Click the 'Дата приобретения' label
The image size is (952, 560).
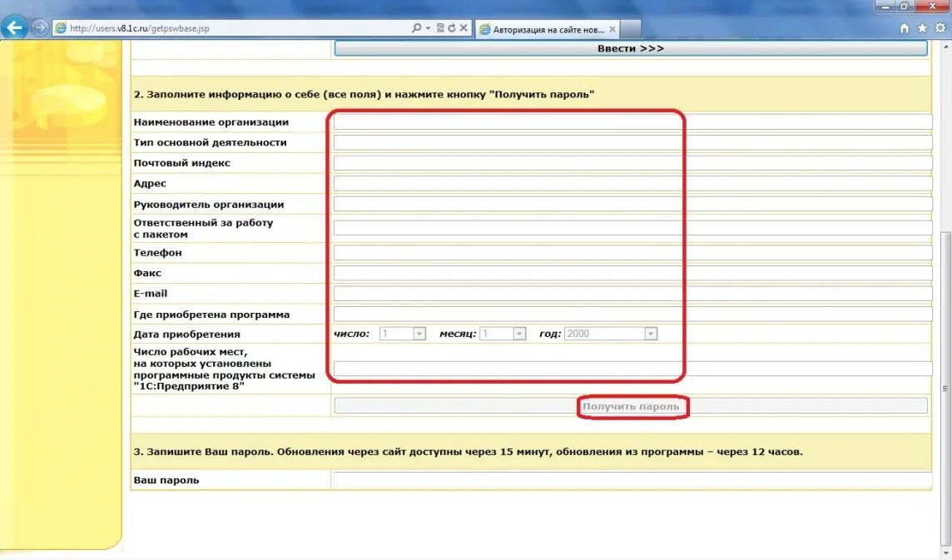click(x=186, y=335)
